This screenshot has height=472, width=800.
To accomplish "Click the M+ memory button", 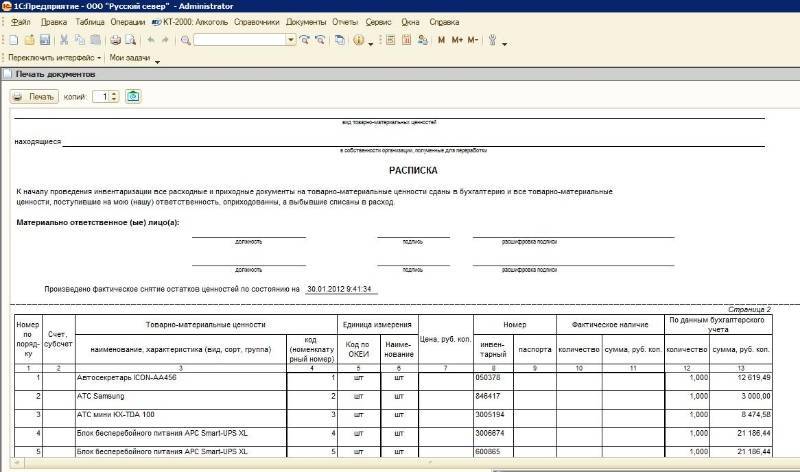I will click(457, 40).
